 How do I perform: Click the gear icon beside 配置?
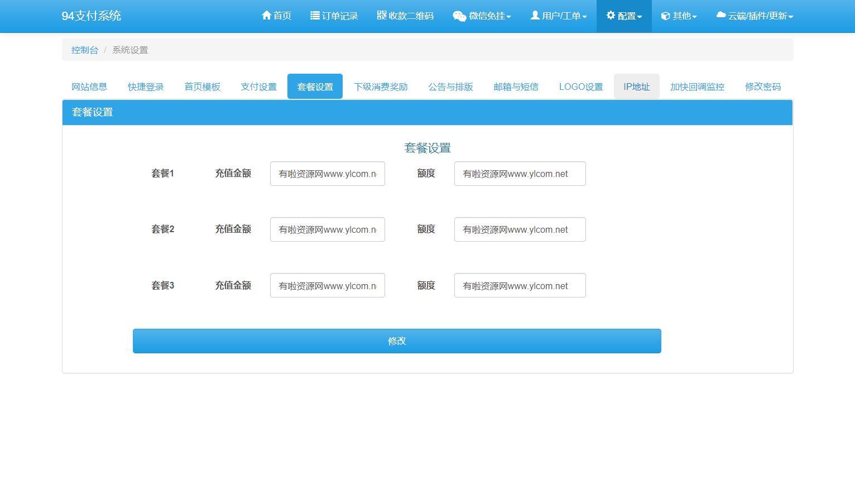611,15
